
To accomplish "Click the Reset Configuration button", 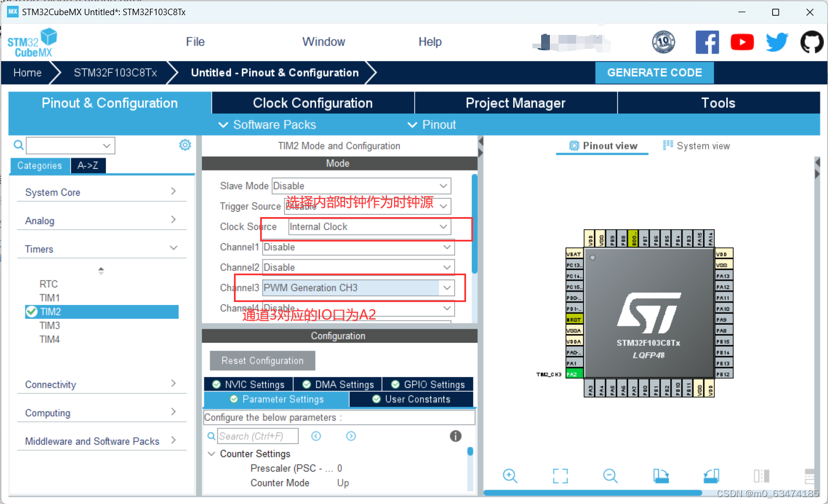I will point(262,360).
